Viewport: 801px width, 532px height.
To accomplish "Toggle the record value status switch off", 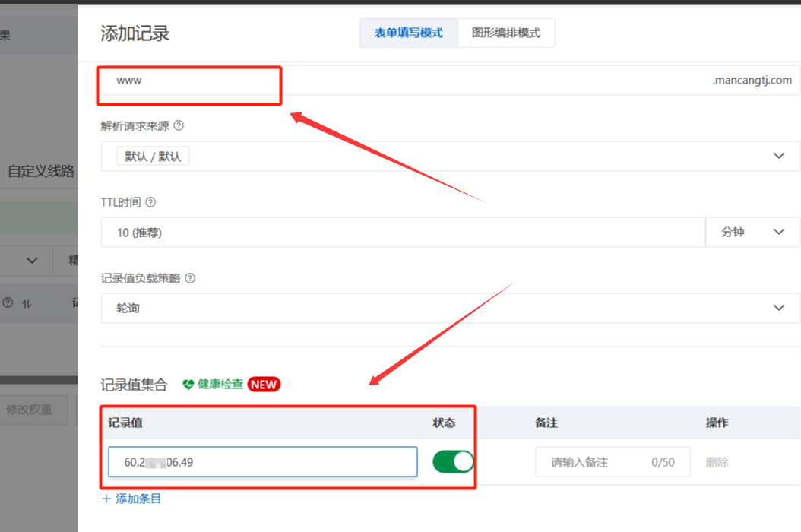I will 453,461.
